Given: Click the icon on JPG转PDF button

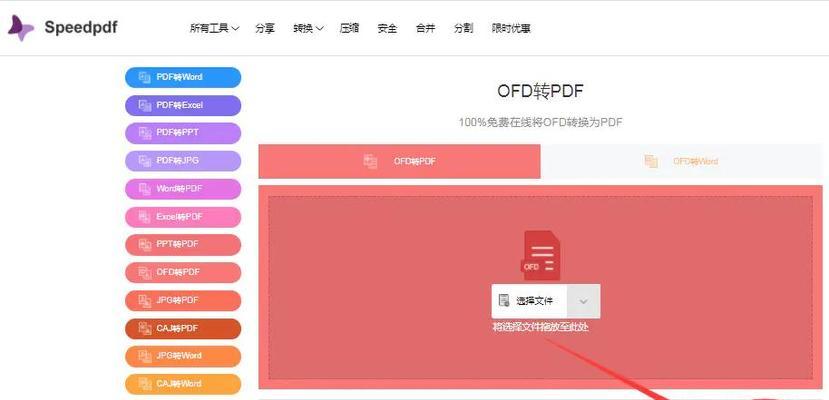Looking at the screenshot, I should click(x=144, y=300).
